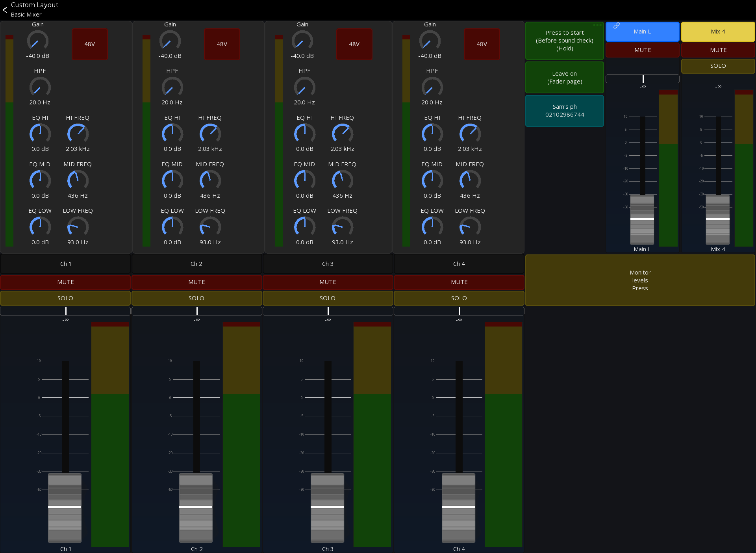Click the Monitor levels Press button
Image resolution: width=756 pixels, height=553 pixels.
[x=640, y=280]
